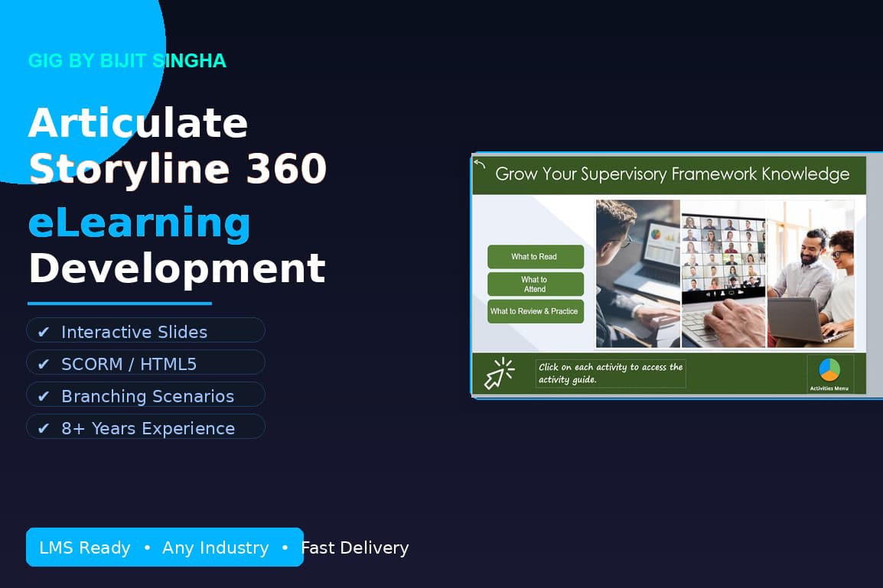Image resolution: width=883 pixels, height=588 pixels.
Task: Click the What to Read button
Action: pos(535,257)
